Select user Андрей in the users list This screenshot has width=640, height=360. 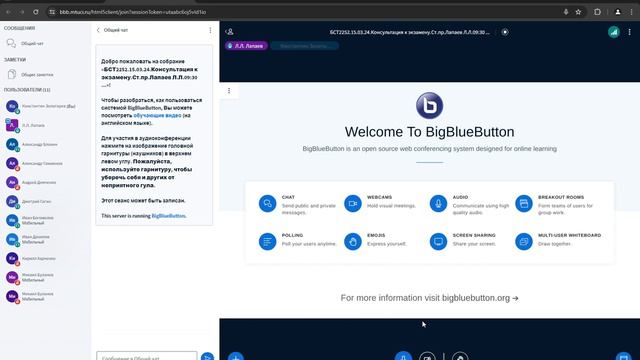click(45, 182)
